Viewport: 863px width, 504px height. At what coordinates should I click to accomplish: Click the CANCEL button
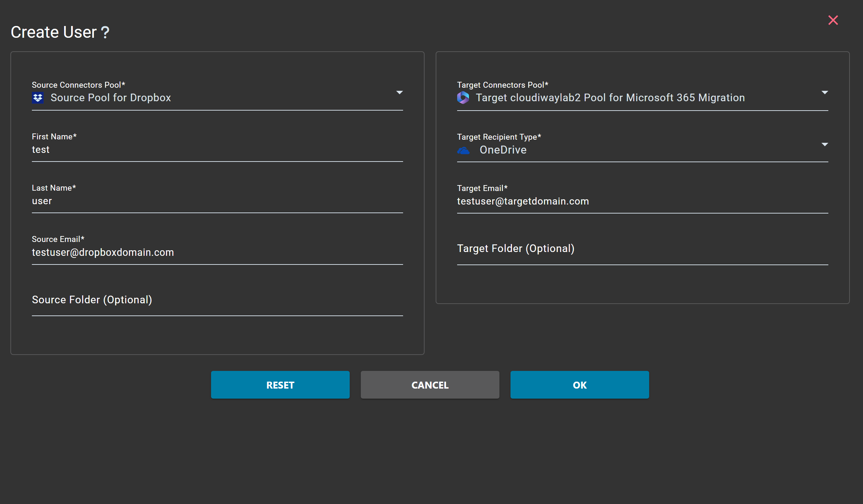click(x=430, y=385)
